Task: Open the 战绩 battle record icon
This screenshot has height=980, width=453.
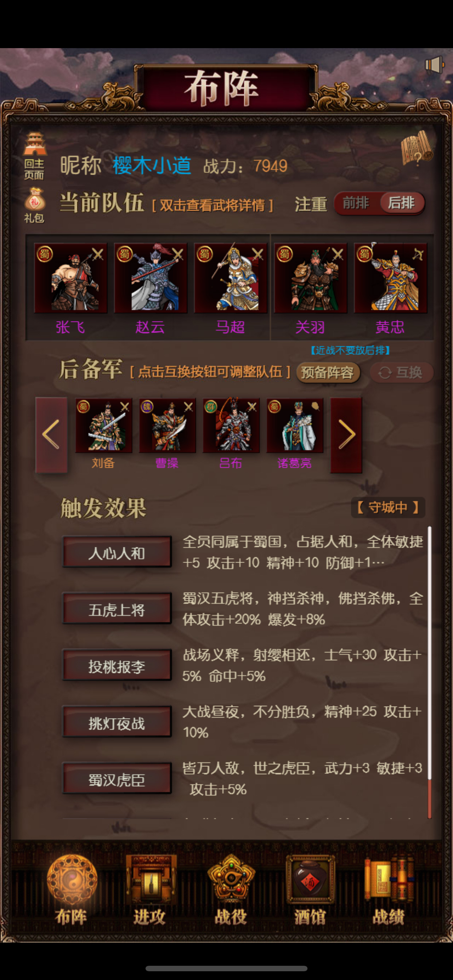Action: tap(389, 890)
